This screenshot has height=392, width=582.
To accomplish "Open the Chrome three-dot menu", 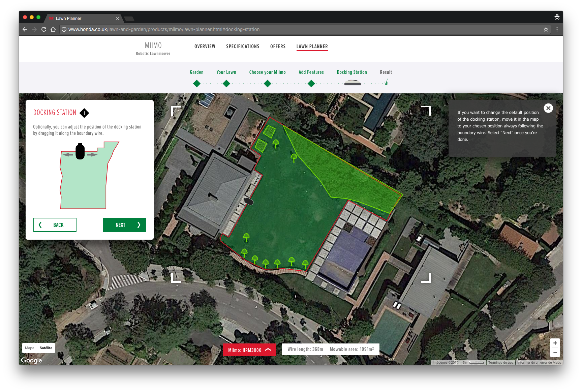I will 557,29.
